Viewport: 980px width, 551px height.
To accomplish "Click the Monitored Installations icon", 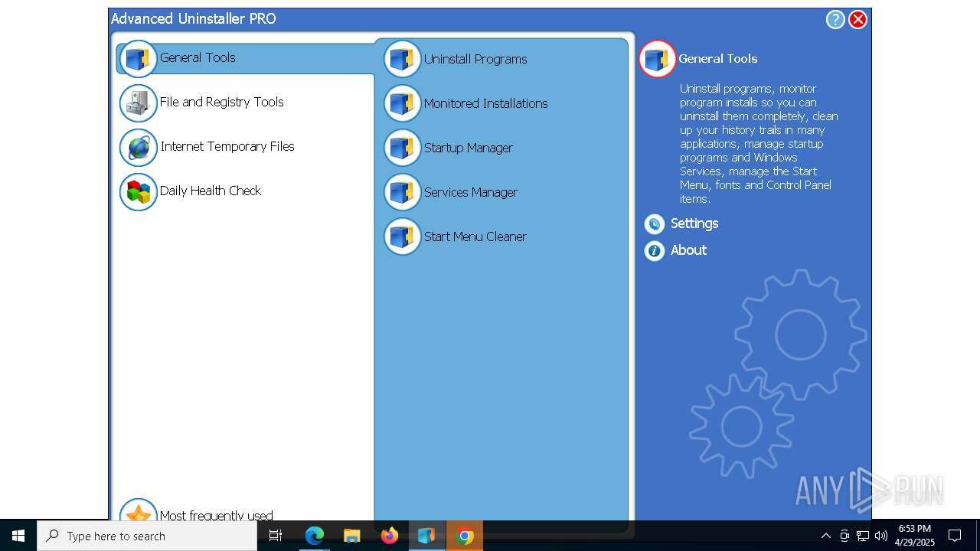I will point(402,103).
